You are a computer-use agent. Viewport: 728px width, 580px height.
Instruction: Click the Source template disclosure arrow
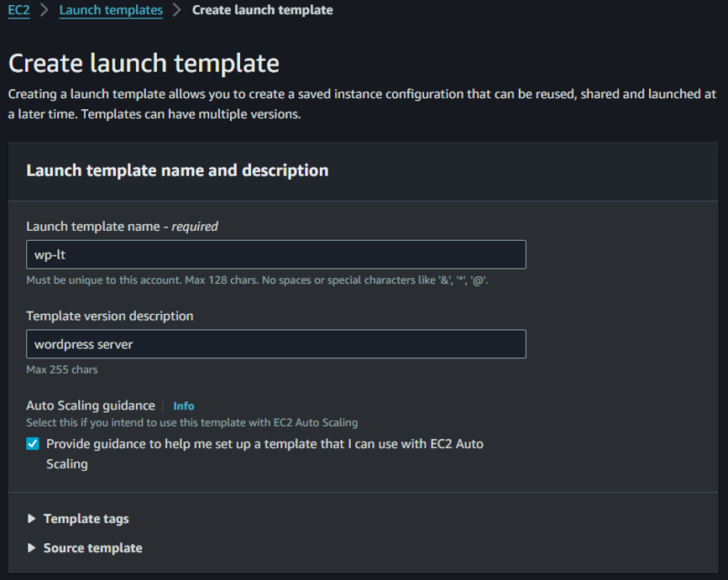[x=31, y=547]
